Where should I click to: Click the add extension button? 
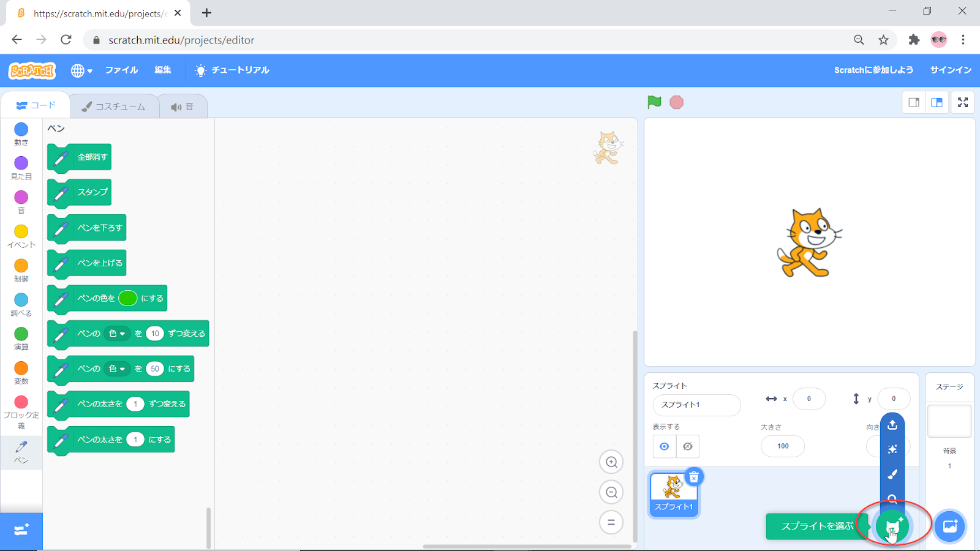[21, 530]
